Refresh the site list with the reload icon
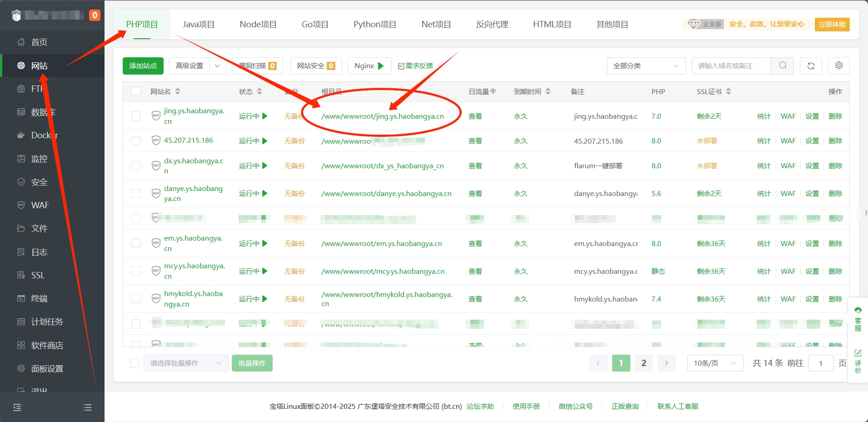The image size is (868, 422). click(x=811, y=65)
